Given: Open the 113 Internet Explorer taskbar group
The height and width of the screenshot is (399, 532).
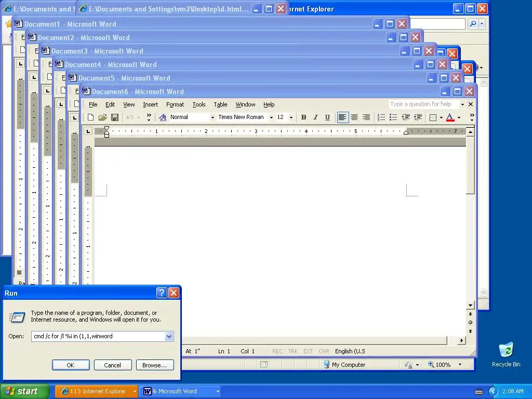Looking at the screenshot, I should (97, 391).
